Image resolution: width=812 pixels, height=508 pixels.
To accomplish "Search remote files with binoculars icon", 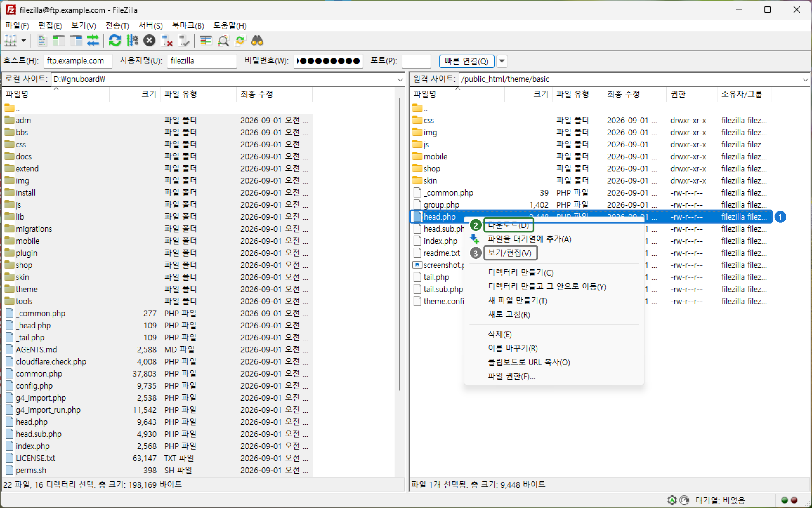I will 257,41.
